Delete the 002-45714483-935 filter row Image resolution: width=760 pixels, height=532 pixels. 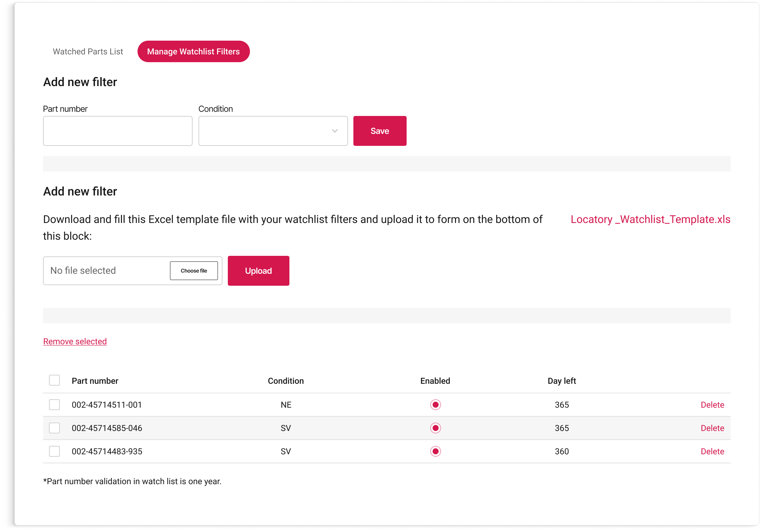712,451
